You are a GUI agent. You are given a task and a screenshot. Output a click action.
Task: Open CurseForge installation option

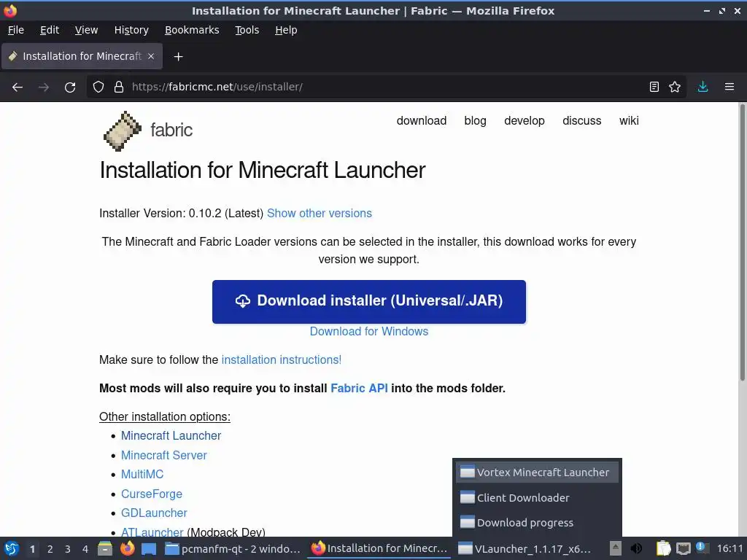click(152, 494)
